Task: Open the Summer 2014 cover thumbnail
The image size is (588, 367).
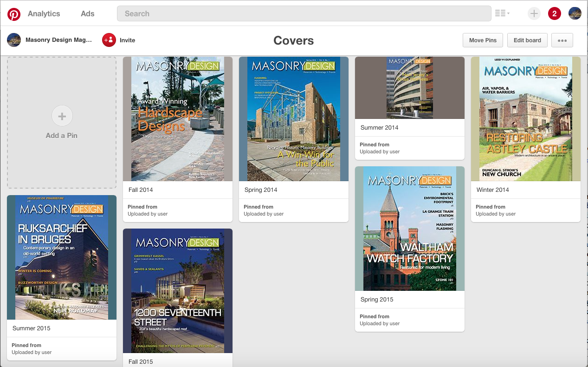Action: click(x=410, y=88)
